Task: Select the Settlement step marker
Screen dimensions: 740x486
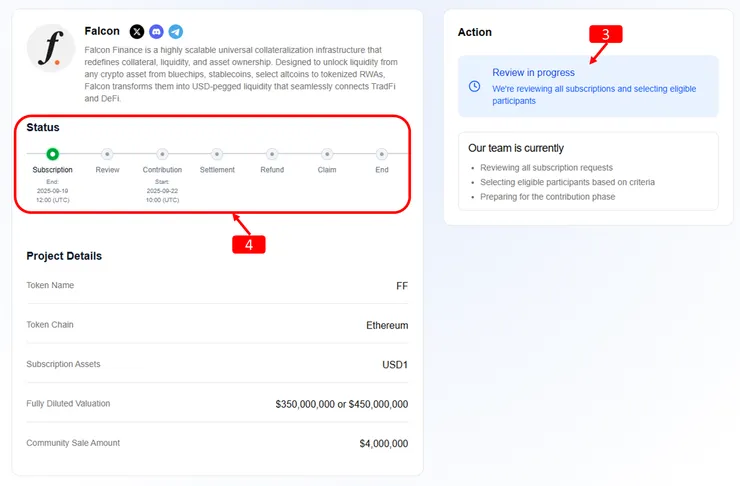Action: coord(217,154)
